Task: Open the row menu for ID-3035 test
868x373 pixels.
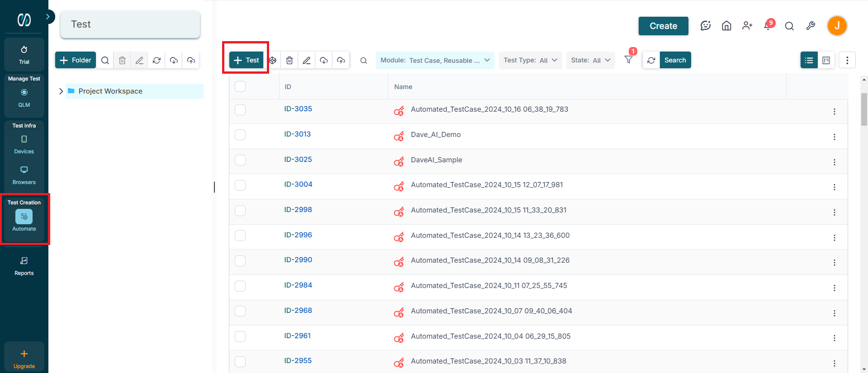Action: pyautogui.click(x=835, y=112)
